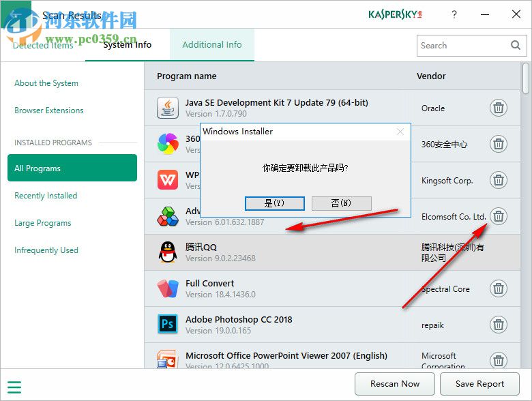Click the Java program icon

click(168, 108)
